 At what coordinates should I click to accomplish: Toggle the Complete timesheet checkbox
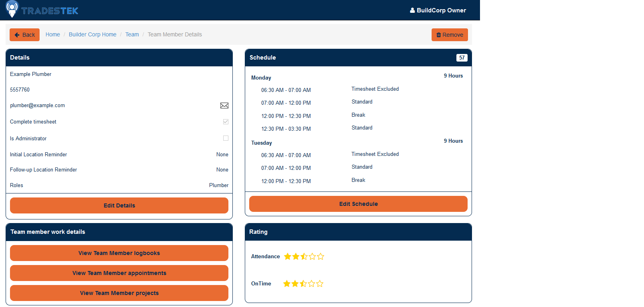[x=226, y=122]
